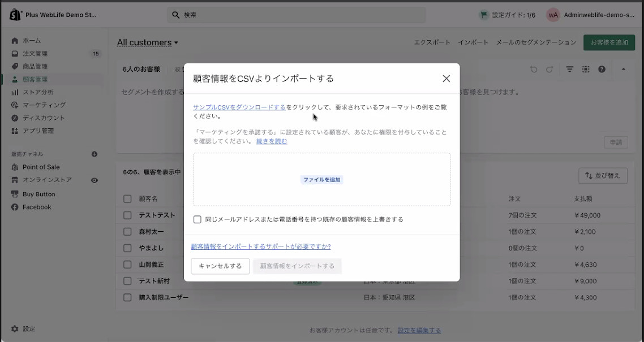Open 注文管理 orders via its icon

(x=14, y=53)
